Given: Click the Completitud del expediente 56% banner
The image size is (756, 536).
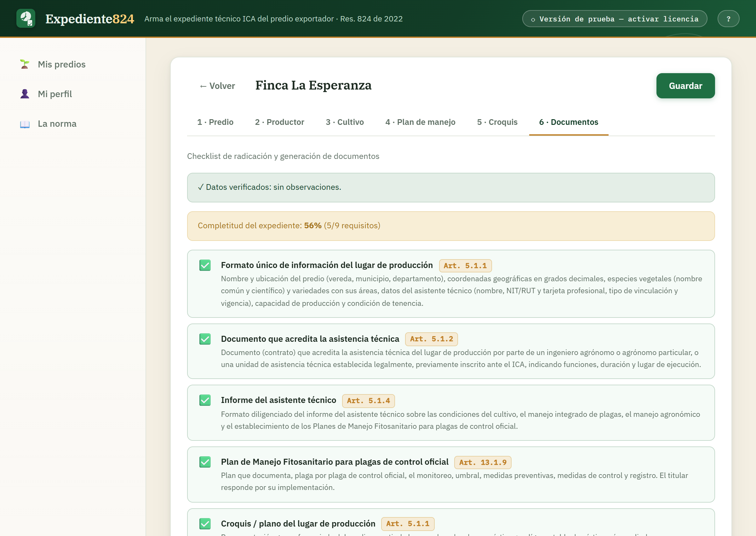Looking at the screenshot, I should (x=451, y=226).
